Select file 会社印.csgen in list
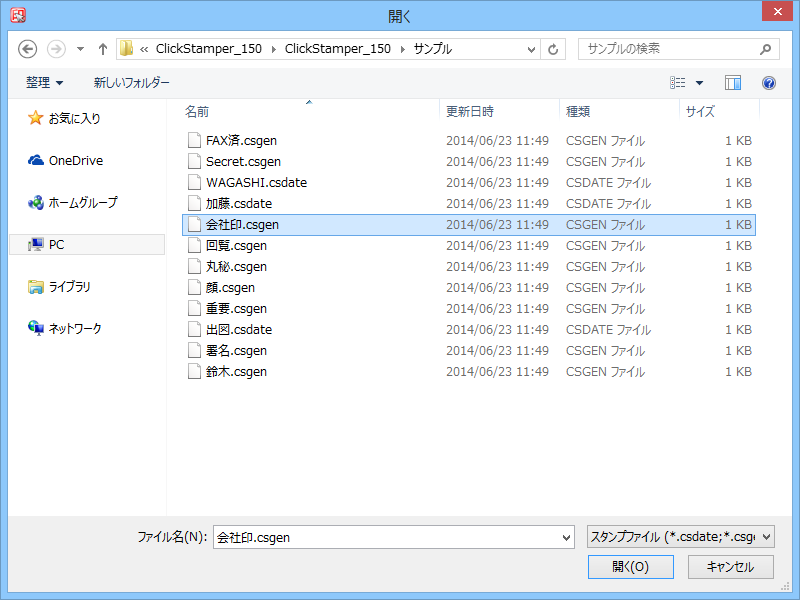The height and width of the screenshot is (600, 800). point(468,224)
